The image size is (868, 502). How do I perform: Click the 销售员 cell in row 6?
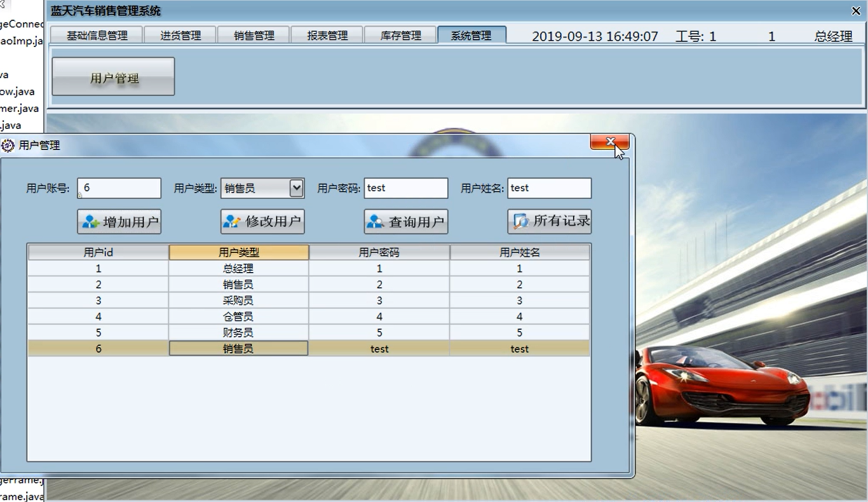point(238,348)
